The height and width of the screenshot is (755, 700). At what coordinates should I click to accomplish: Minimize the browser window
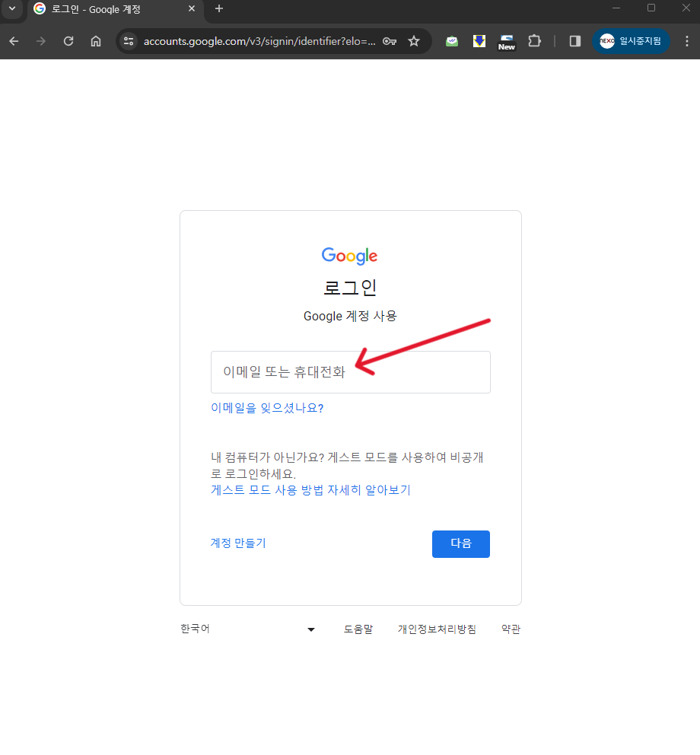pyautogui.click(x=616, y=8)
